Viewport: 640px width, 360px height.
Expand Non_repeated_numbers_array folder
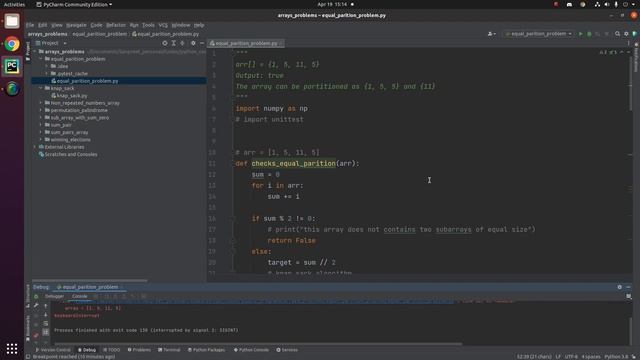(41, 103)
